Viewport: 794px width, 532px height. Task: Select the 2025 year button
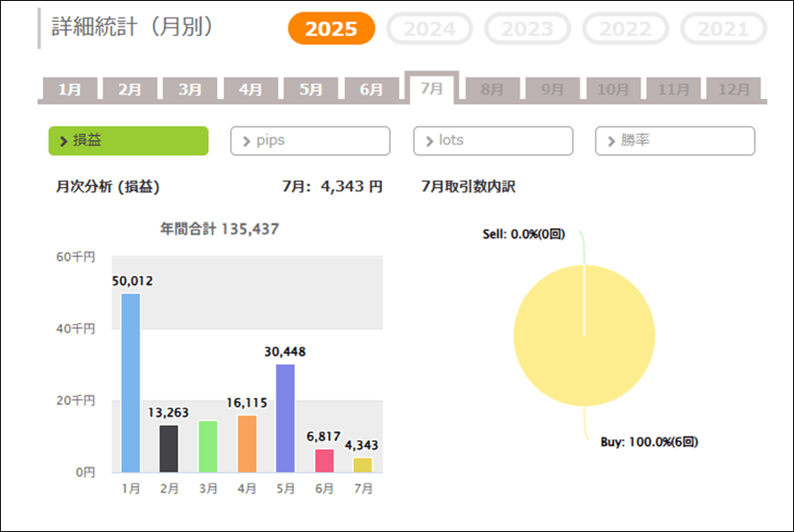click(x=331, y=29)
